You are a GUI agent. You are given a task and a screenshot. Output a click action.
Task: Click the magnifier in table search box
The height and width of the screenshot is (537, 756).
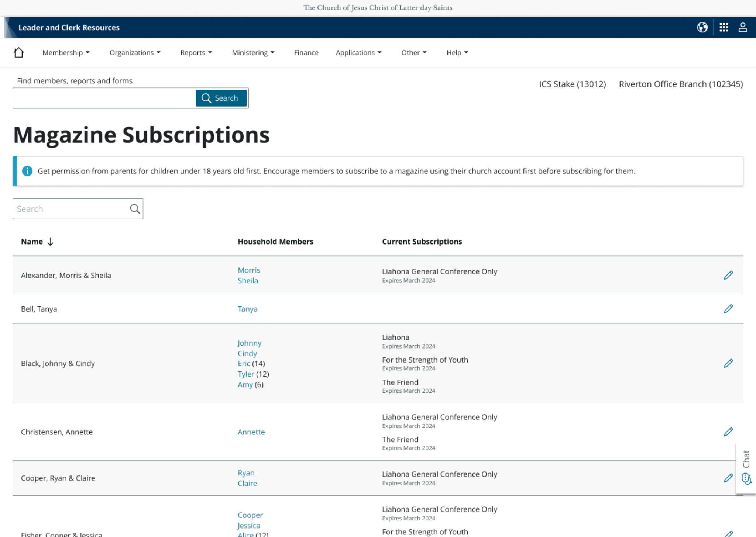click(135, 209)
